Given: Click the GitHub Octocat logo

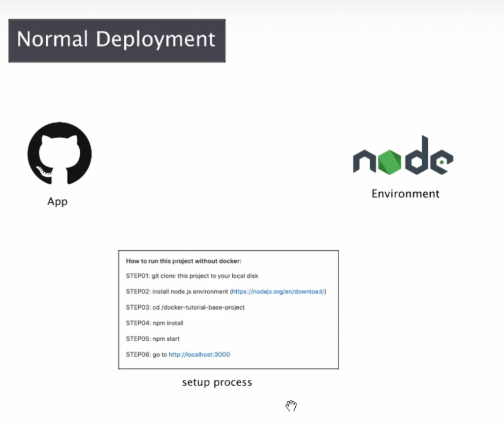Looking at the screenshot, I should 60,153.
